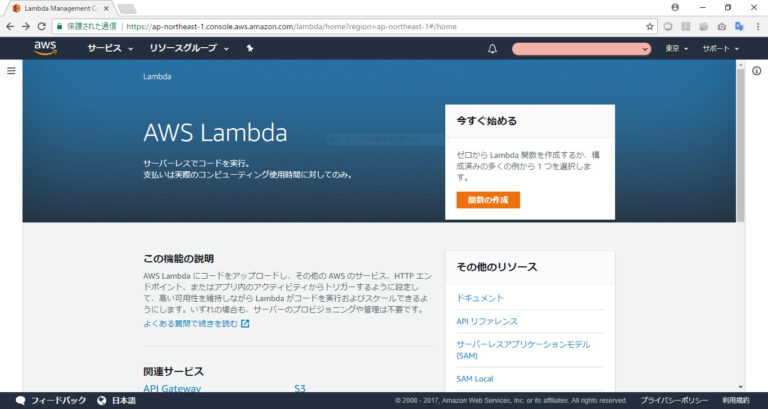Click the Chrome profile avatar icon

coord(675,7)
